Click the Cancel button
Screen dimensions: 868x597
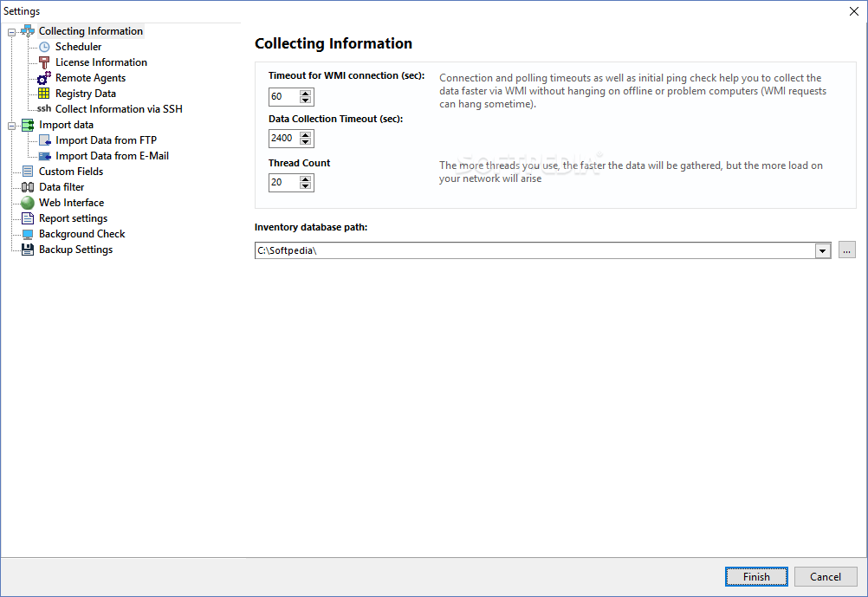tap(826, 577)
